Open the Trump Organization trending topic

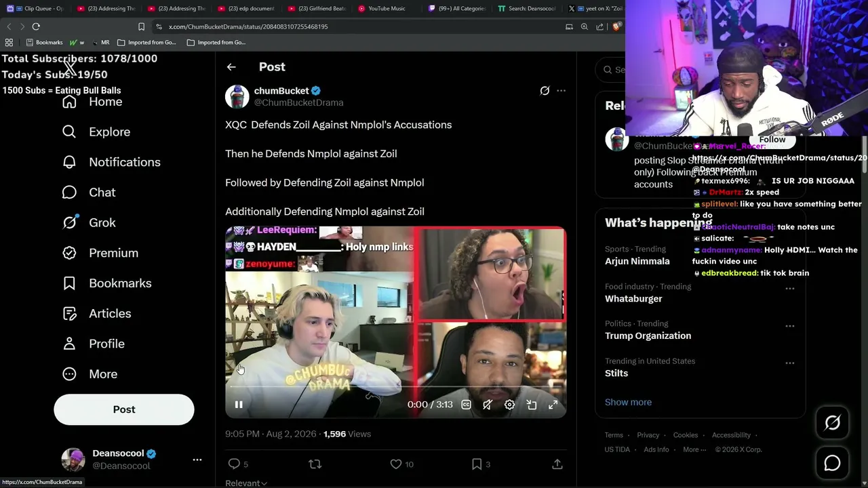pos(648,336)
